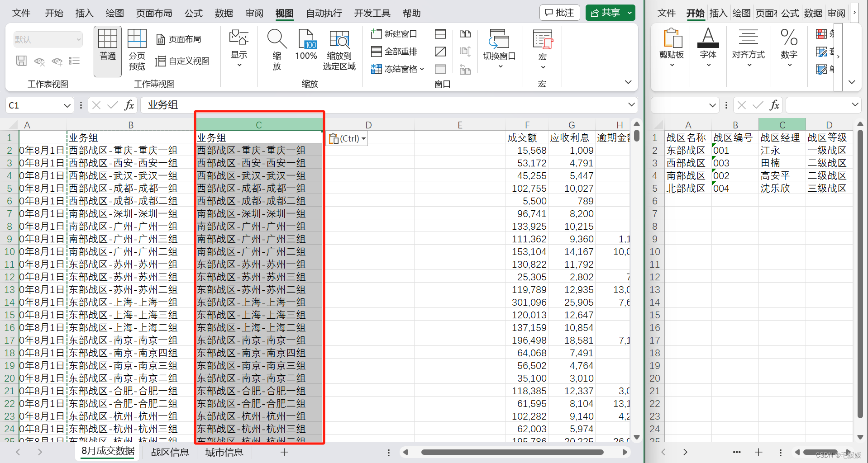
Task: Click Reset Window Position icon
Action: [x=465, y=69]
